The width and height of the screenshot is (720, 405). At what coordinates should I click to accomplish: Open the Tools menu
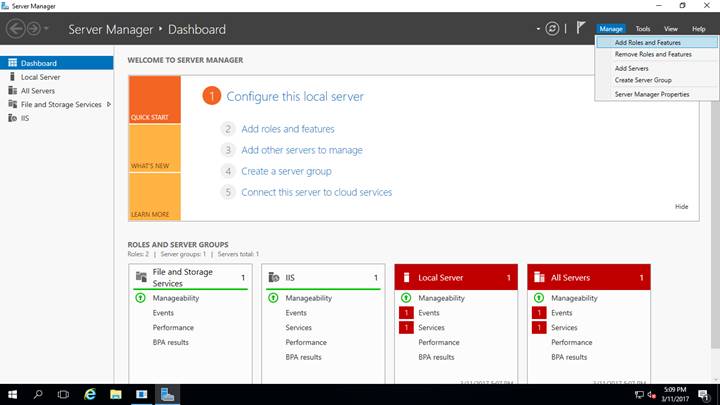643,28
